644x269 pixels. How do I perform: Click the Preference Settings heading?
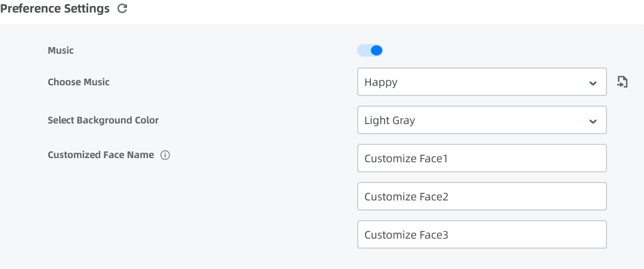coord(55,8)
